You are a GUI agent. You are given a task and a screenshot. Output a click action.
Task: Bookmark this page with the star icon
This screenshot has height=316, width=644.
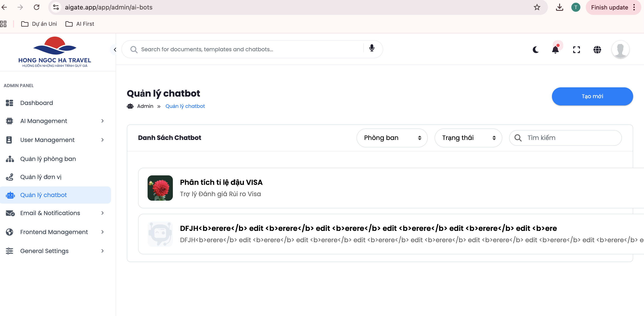537,7
